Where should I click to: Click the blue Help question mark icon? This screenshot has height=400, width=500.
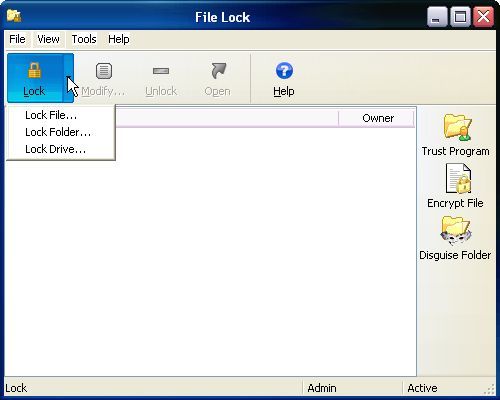tap(284, 71)
